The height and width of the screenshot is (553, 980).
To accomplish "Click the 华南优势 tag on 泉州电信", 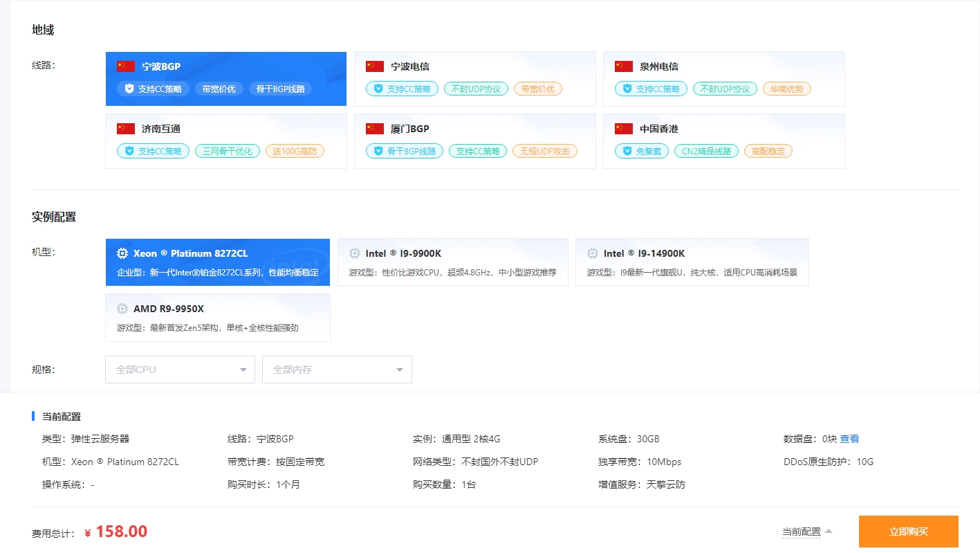I will 787,89.
